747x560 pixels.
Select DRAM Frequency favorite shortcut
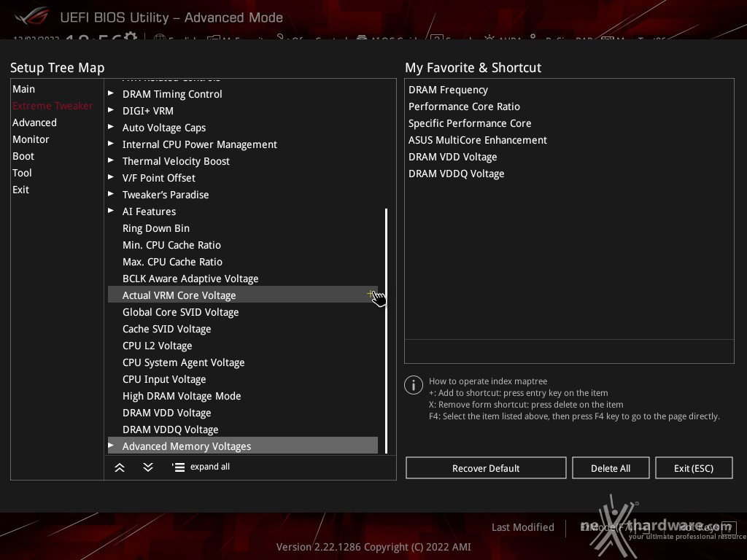(449, 90)
